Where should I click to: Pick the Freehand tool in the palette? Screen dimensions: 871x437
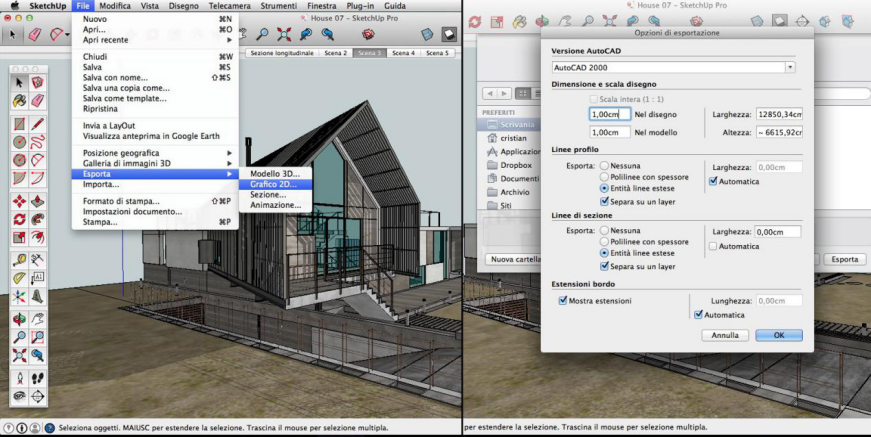[x=37, y=142]
